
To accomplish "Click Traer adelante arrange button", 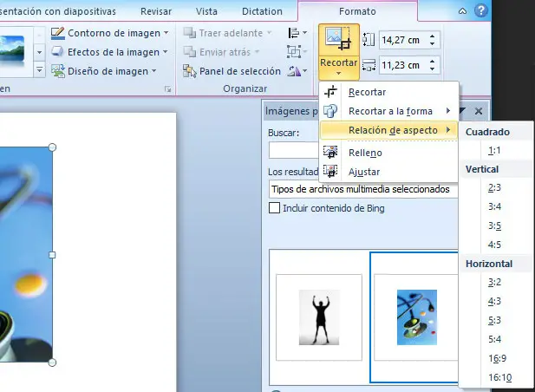I will click(227, 33).
